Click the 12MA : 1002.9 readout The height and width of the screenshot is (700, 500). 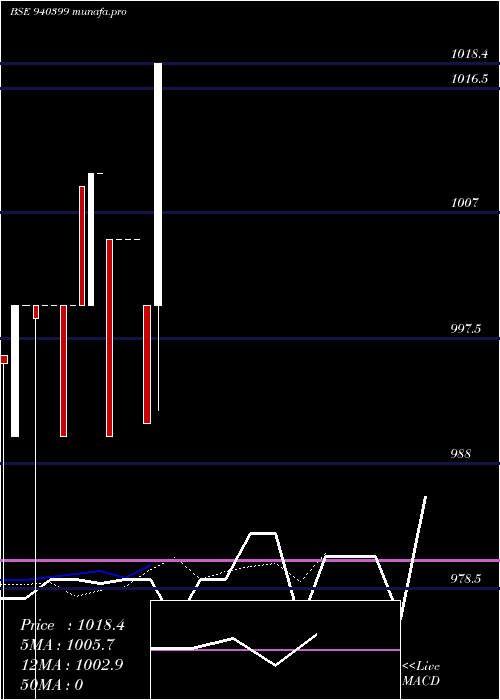pos(72,665)
